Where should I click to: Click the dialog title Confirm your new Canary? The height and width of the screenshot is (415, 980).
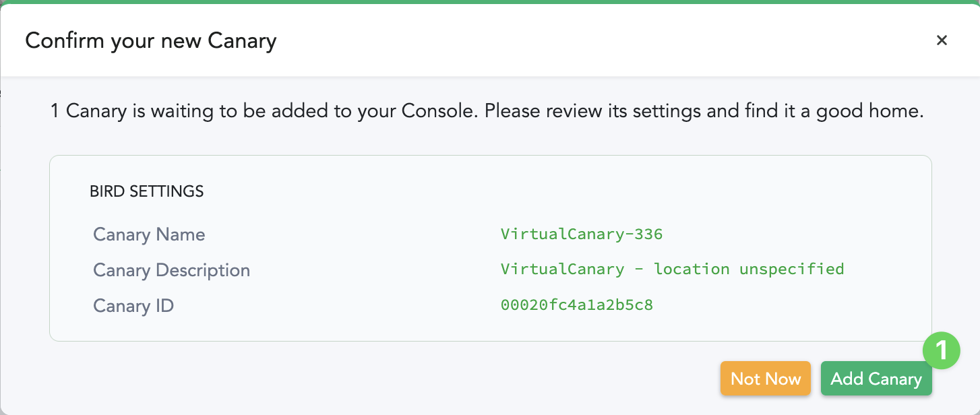tap(151, 40)
